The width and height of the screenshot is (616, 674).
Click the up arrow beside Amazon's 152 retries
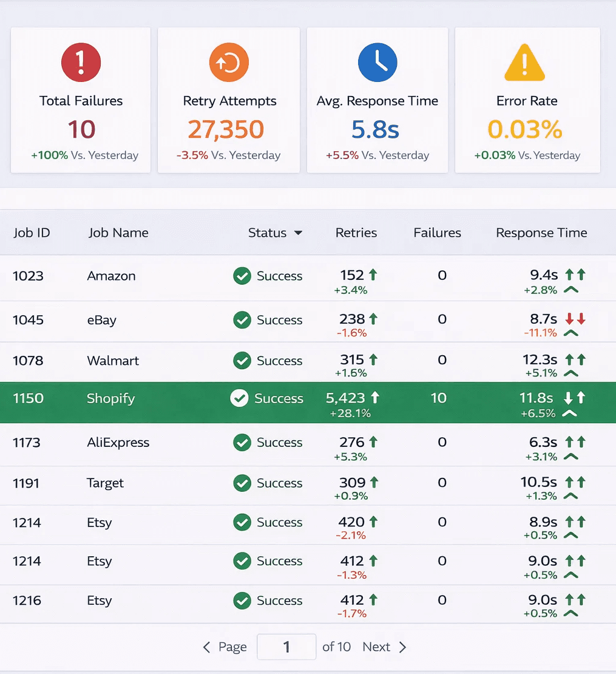pyautogui.click(x=373, y=274)
